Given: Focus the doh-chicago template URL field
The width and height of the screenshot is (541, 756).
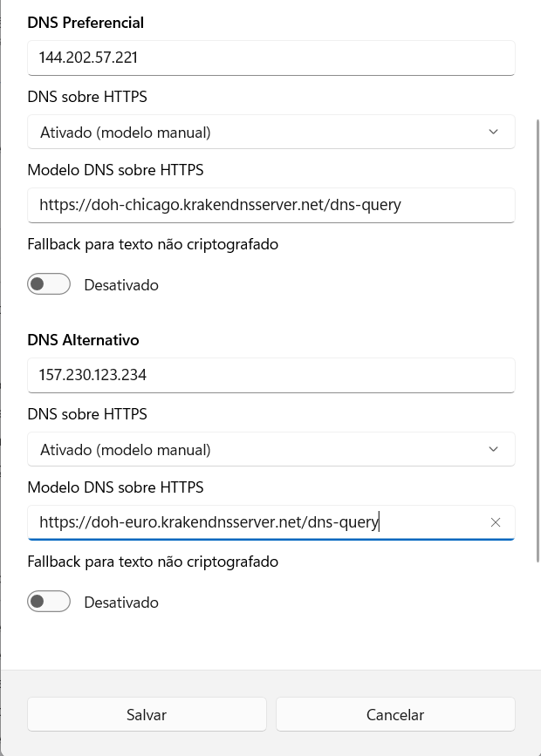Looking at the screenshot, I should [x=271, y=206].
